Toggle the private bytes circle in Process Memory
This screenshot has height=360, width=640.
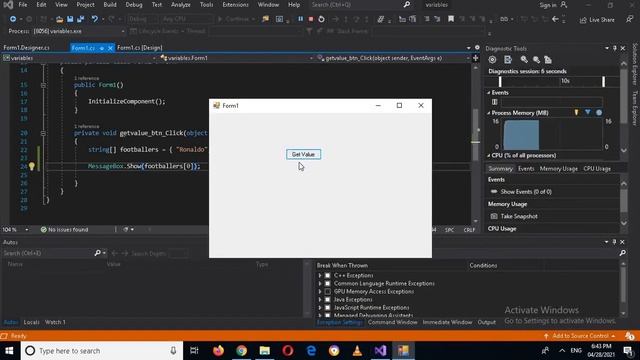[x=599, y=112]
